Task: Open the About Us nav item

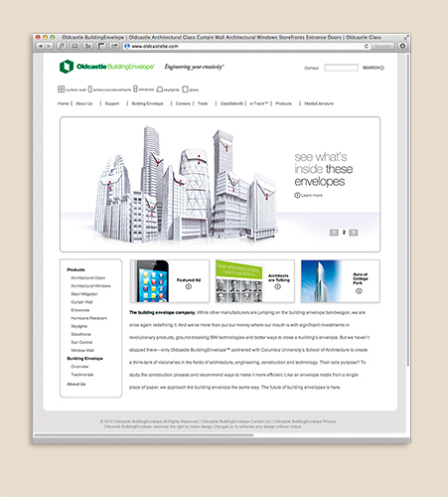Action: (84, 103)
